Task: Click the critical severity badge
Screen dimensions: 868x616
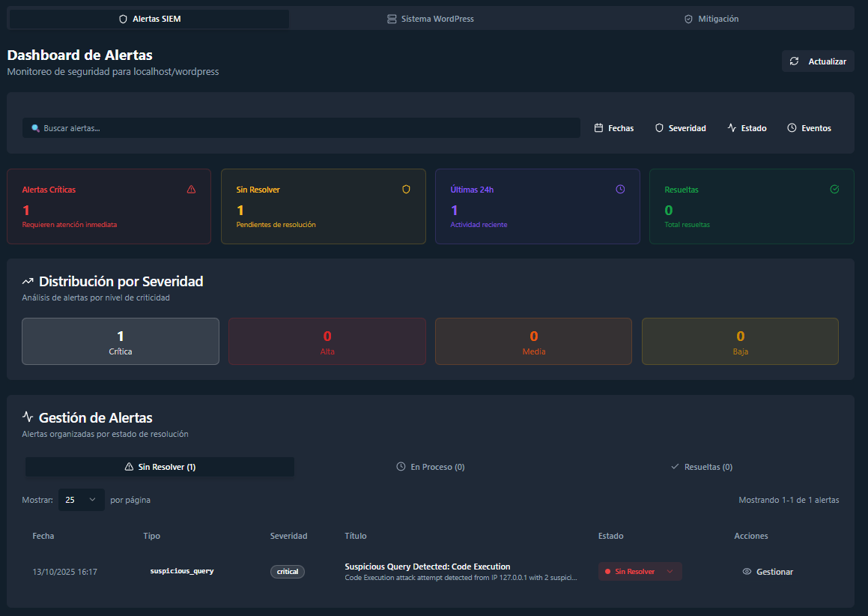Action: pos(288,572)
